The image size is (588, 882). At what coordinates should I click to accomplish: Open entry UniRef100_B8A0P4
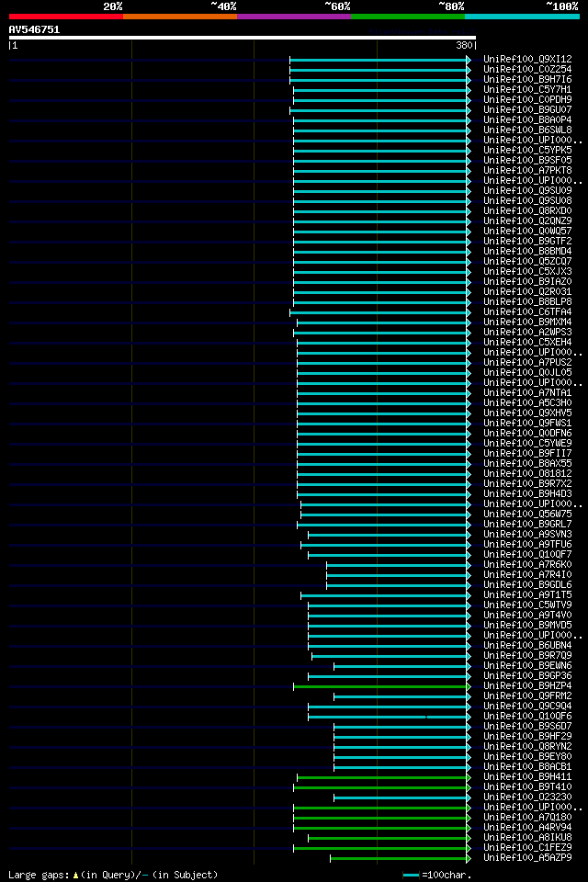point(527,119)
